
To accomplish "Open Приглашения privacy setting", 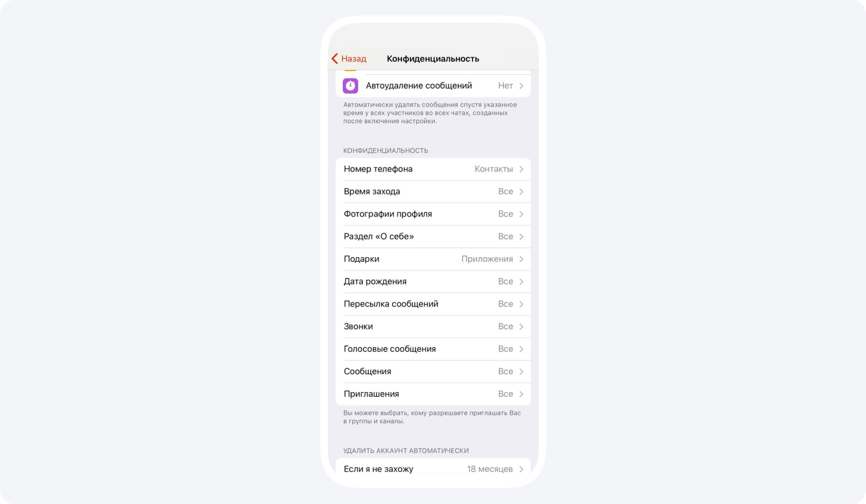I will 433,394.
